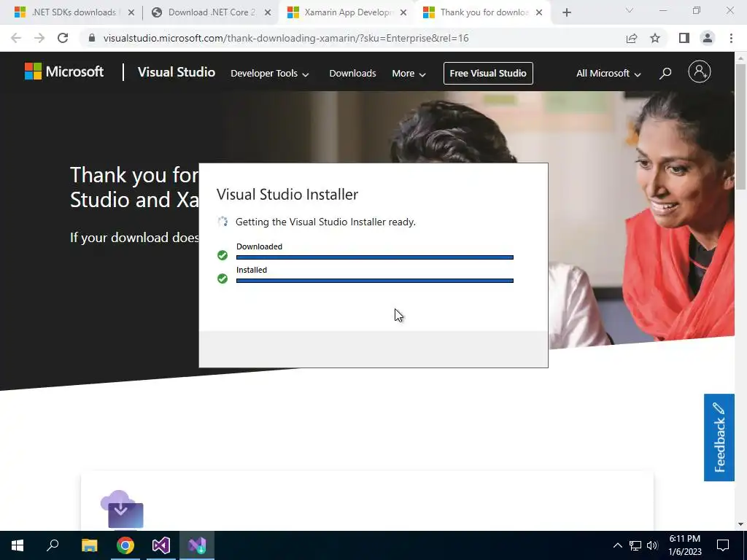Open the network status tray icon

(x=635, y=545)
